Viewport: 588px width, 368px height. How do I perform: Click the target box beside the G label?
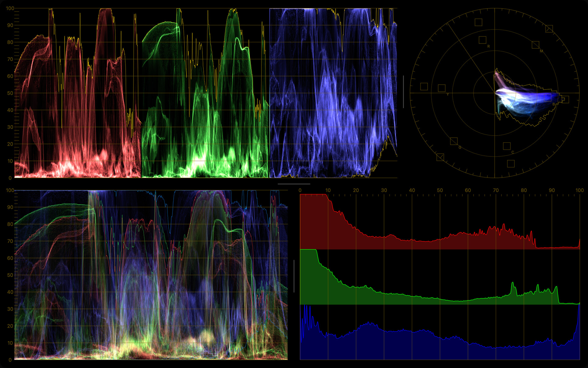(454, 141)
